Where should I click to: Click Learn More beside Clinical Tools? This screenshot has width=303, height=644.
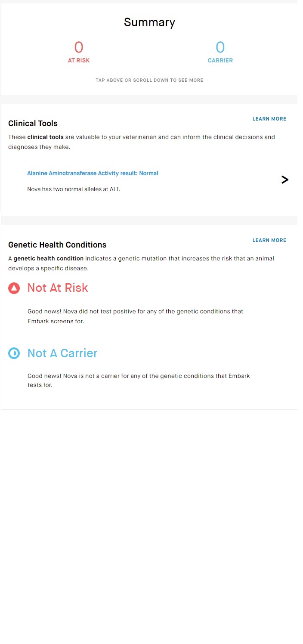click(269, 119)
